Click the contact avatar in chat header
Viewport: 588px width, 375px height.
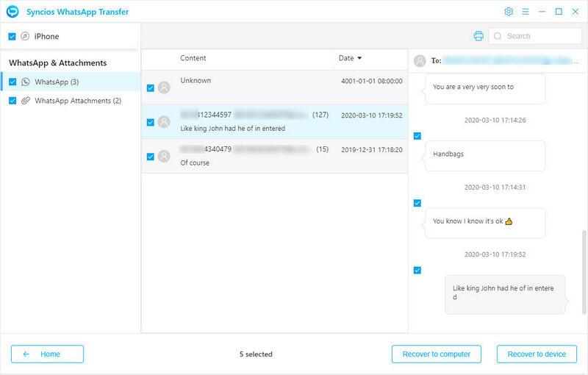[420, 62]
